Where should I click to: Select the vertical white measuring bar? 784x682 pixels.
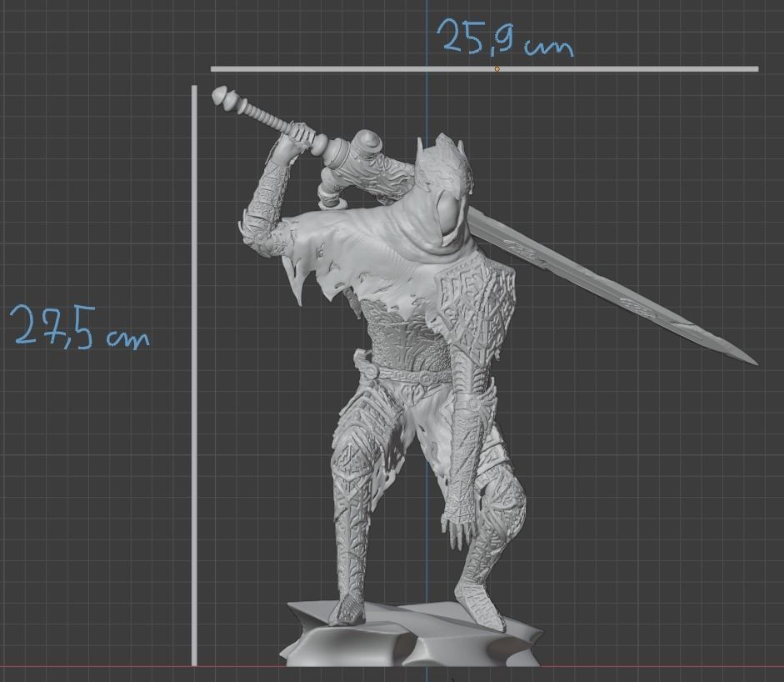click(194, 375)
